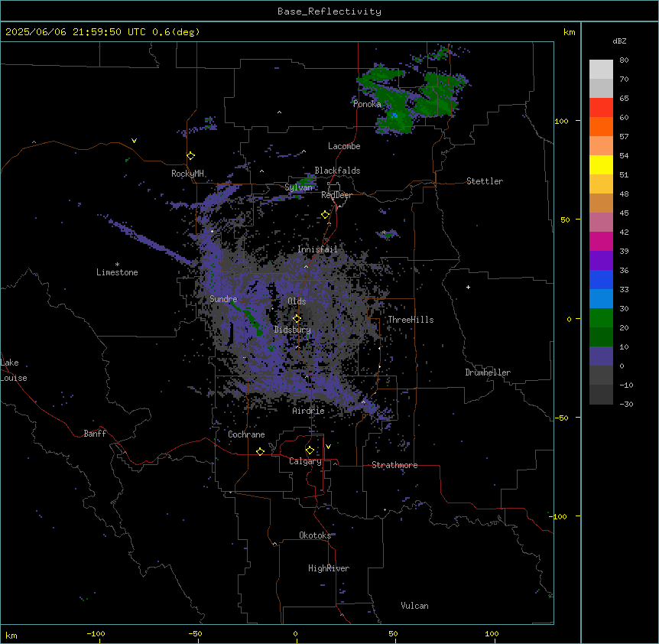Click the asterisk marker above Limestone

click(117, 265)
